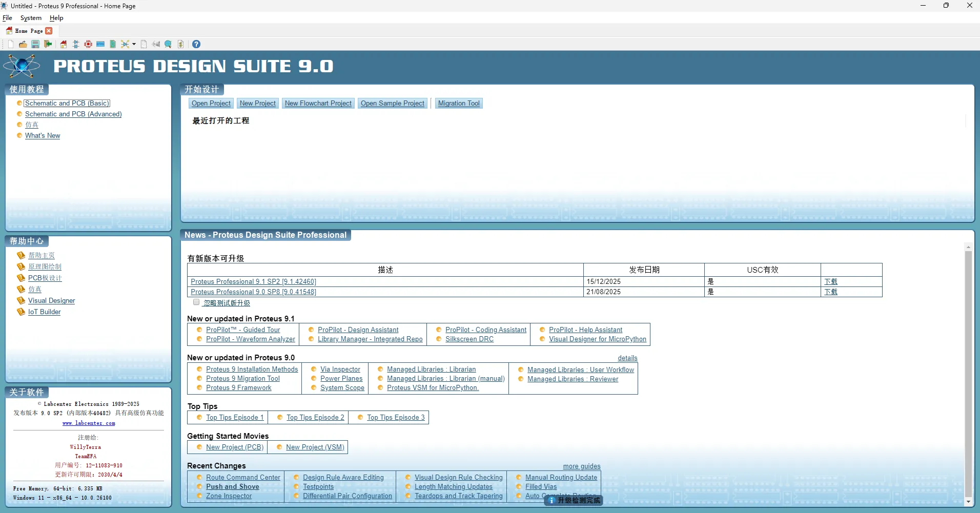This screenshot has width=980, height=513.
Task: Toggle the 忽略测试版升级 checkbox
Action: point(196,302)
